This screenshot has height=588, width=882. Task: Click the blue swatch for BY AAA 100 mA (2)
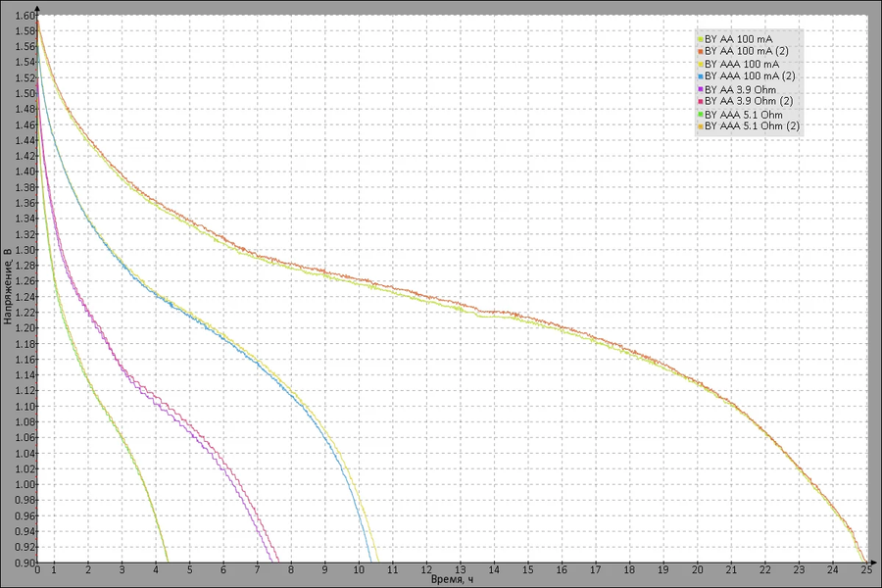[x=701, y=76]
